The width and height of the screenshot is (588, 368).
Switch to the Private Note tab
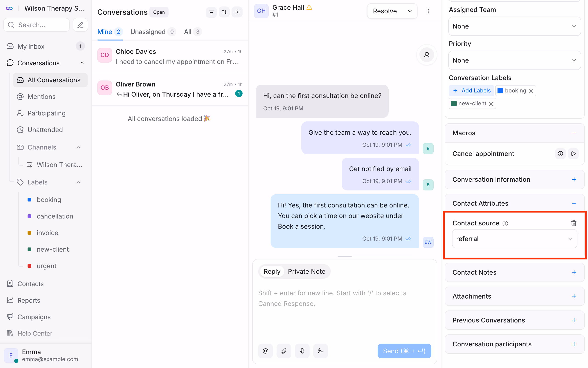point(306,271)
